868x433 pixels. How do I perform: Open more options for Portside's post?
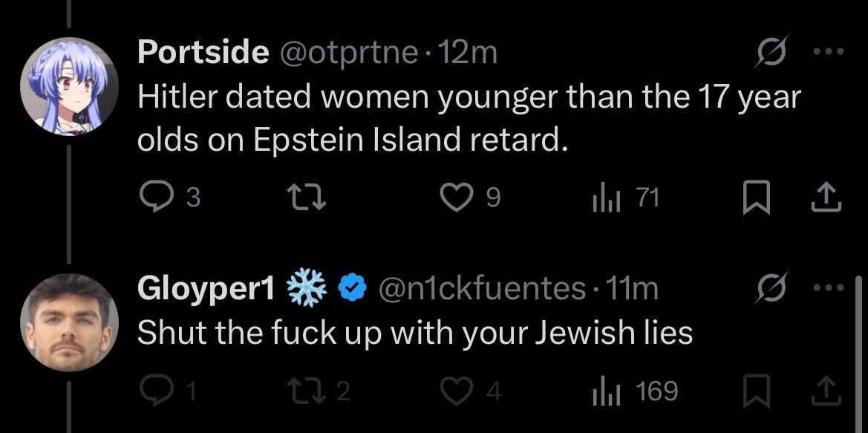click(x=828, y=51)
